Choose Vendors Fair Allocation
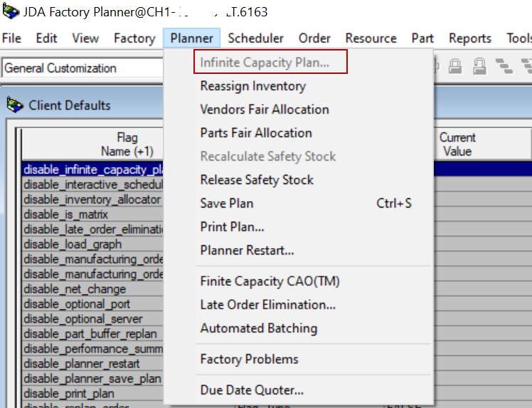This screenshot has height=408, width=532. pos(264,109)
